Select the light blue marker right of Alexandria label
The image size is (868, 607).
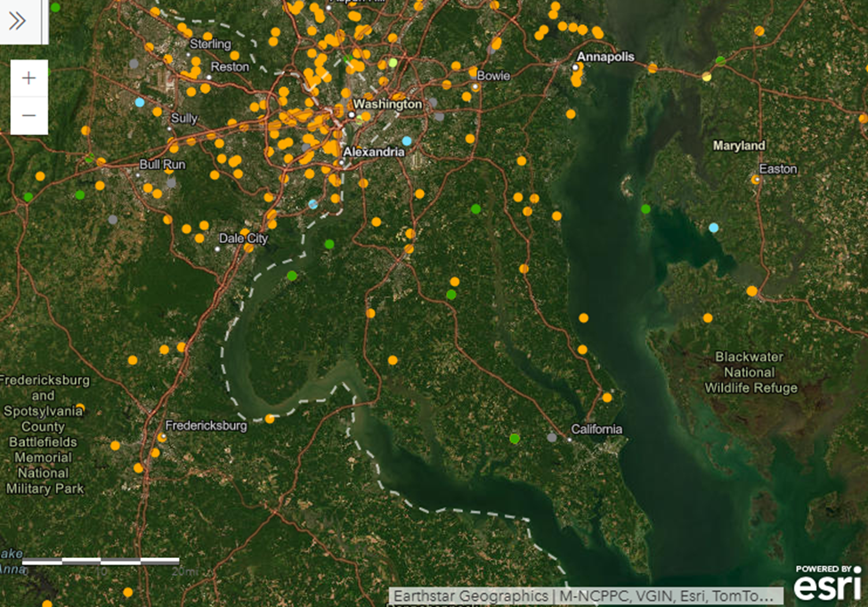tap(407, 142)
